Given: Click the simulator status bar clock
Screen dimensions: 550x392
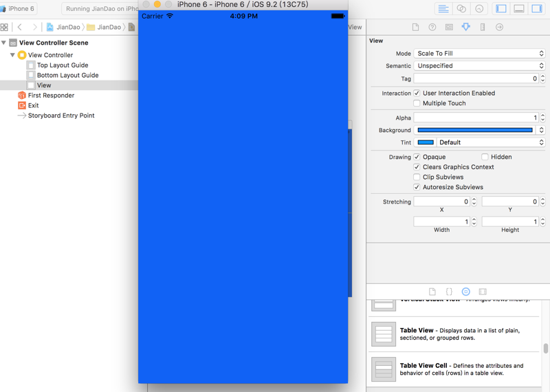Looking at the screenshot, I should tap(244, 16).
